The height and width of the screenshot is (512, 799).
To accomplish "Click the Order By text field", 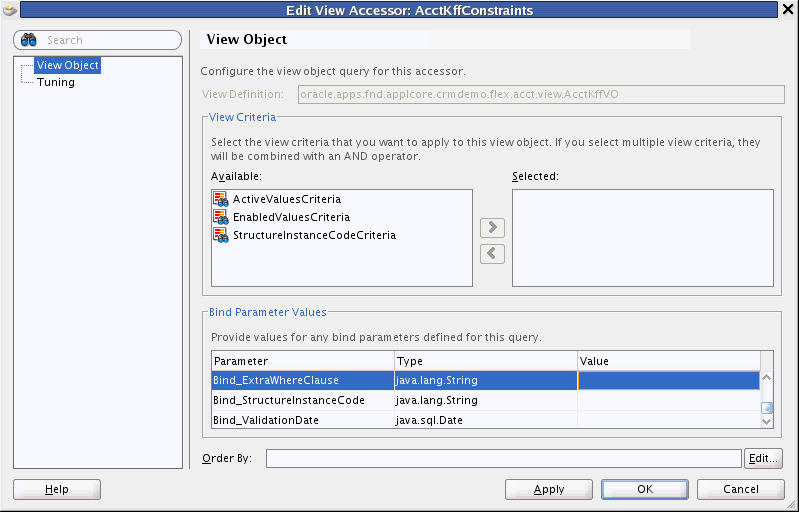I will 503,459.
